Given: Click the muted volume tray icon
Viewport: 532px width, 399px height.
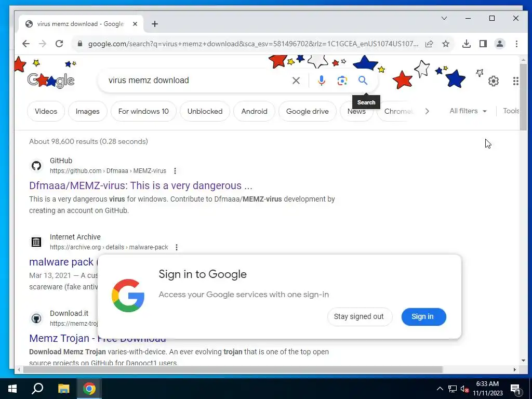Looking at the screenshot, I should [464, 389].
